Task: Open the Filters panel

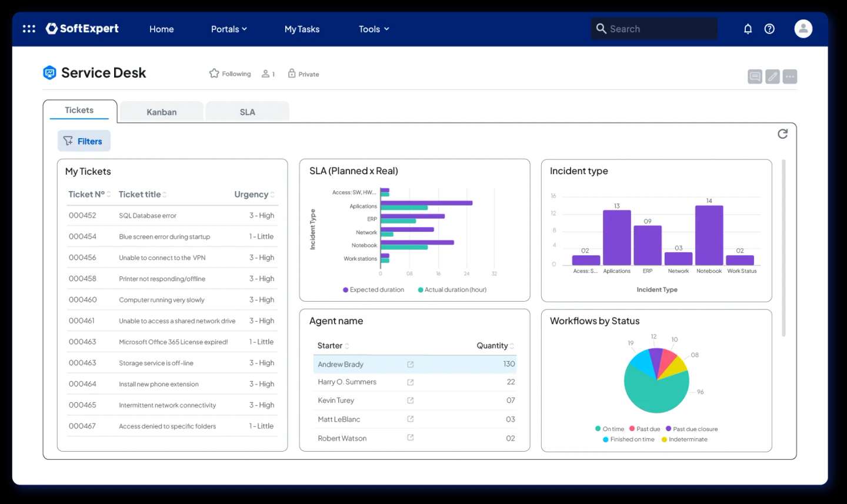Action: [x=84, y=141]
